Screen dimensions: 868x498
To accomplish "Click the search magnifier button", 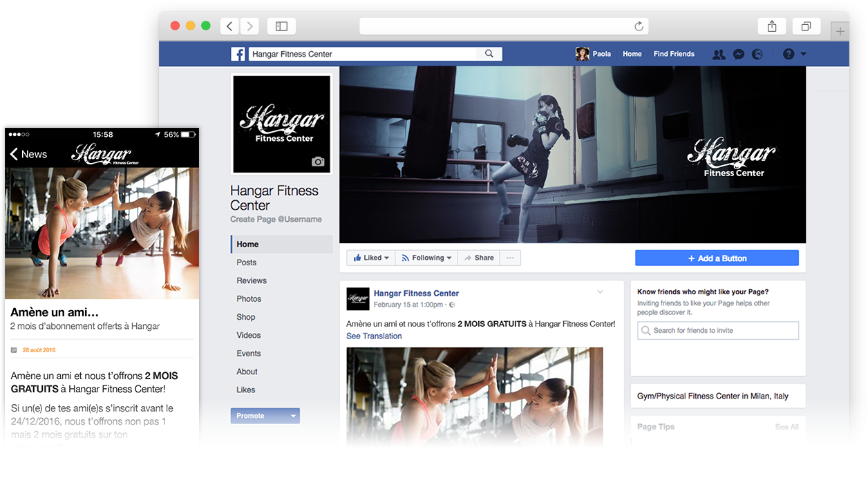I will click(489, 54).
